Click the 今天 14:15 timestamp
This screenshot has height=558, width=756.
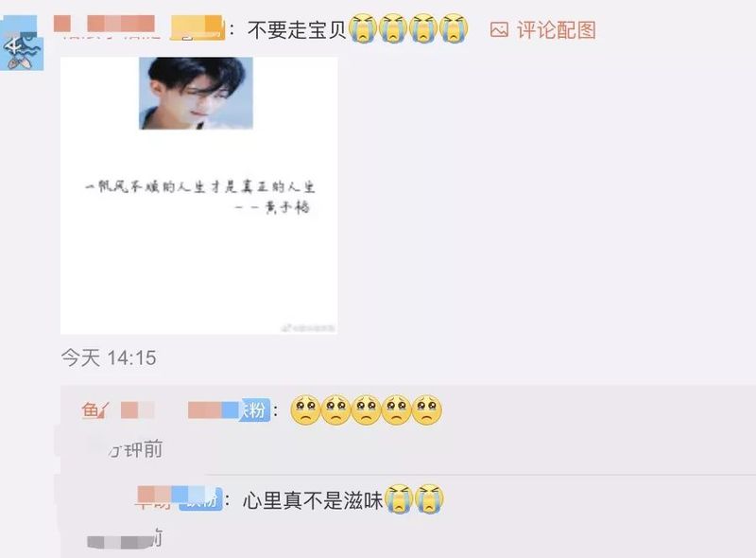pyautogui.click(x=109, y=357)
